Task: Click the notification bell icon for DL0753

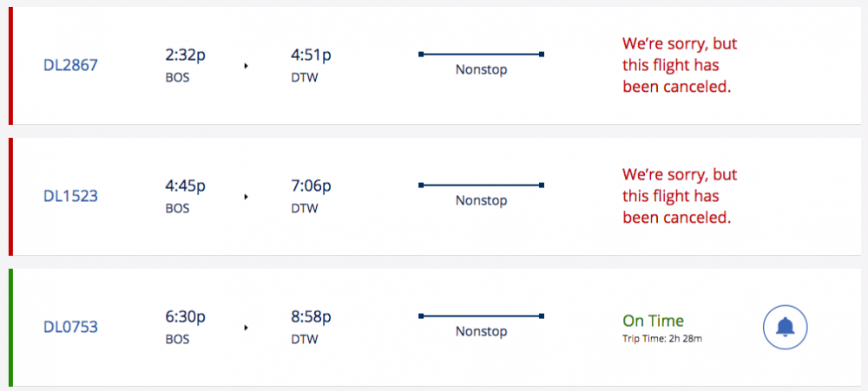Action: point(785,328)
